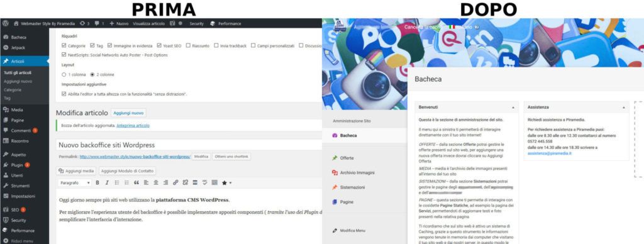Image resolution: width=644 pixels, height=244 pixels.
Task: Collapse the Benvenuti widget panel
Action: (513, 107)
